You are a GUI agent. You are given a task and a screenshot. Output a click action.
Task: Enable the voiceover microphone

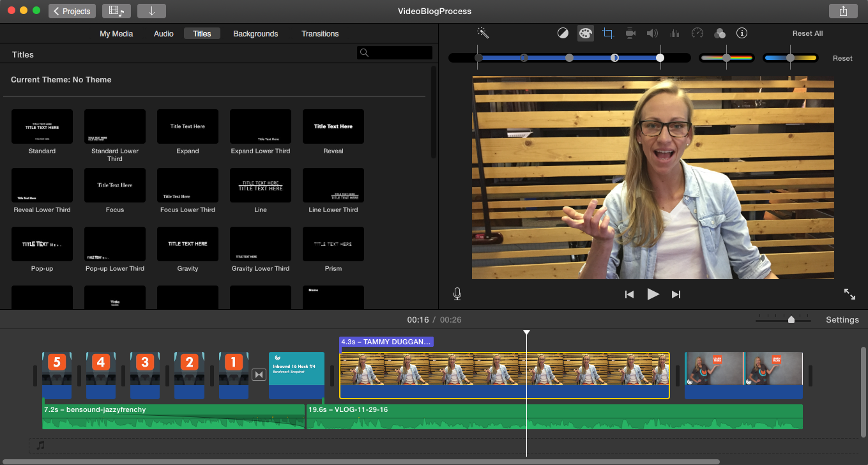[457, 294]
